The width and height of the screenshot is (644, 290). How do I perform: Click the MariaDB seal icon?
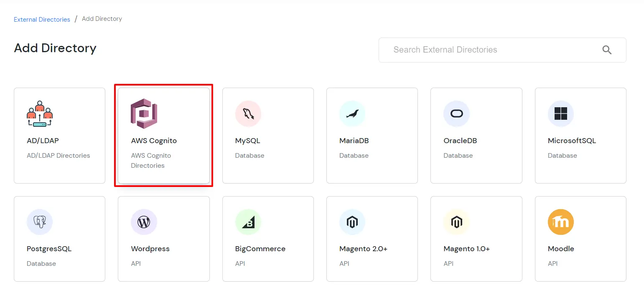tap(352, 113)
